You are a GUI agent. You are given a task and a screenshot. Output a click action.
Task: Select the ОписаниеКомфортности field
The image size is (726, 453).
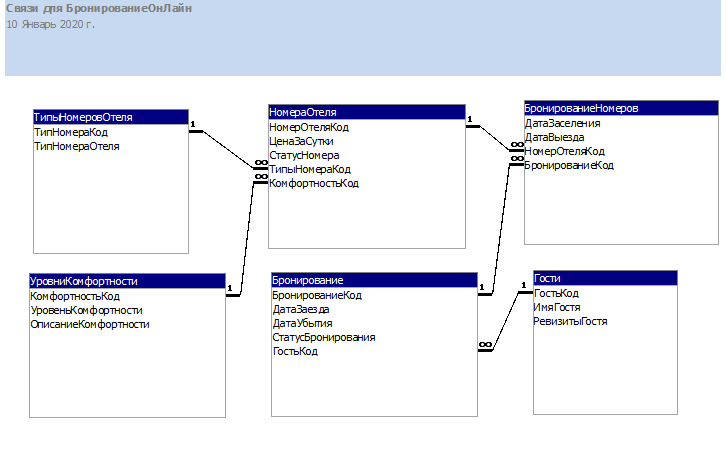[x=90, y=325]
